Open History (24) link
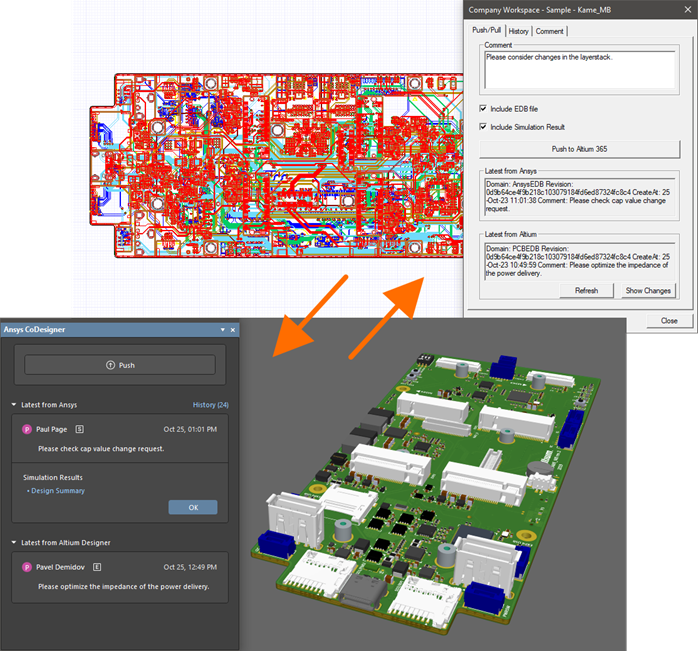Screen dimensions: 698x651 point(210,405)
